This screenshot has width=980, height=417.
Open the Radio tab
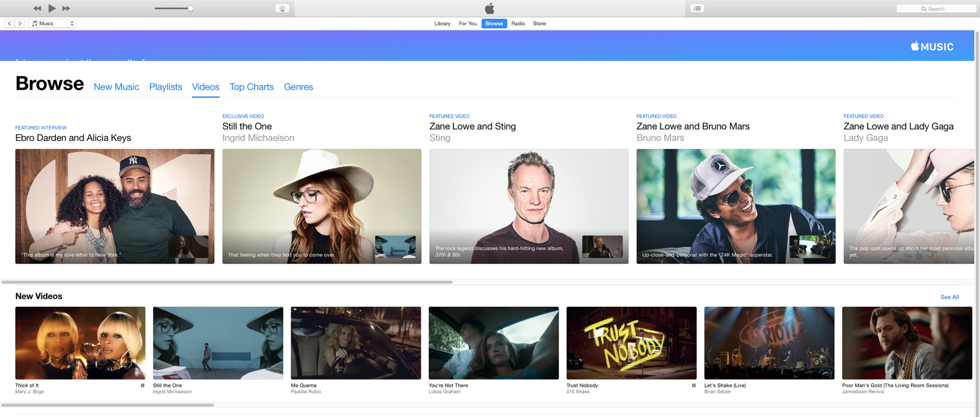tap(518, 24)
